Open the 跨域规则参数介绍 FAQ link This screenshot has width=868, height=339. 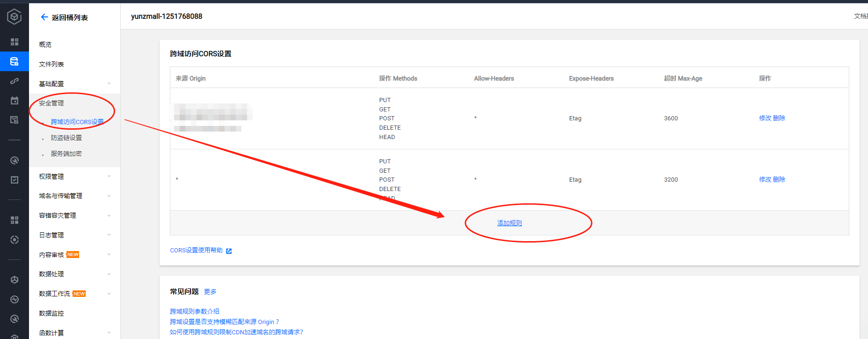click(195, 311)
